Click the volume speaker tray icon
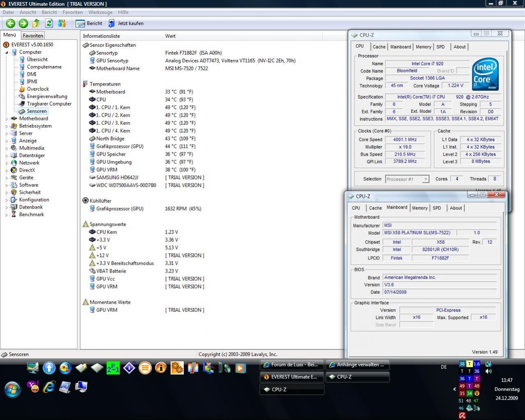Image resolution: width=525 pixels, height=420 pixels. [x=488, y=371]
